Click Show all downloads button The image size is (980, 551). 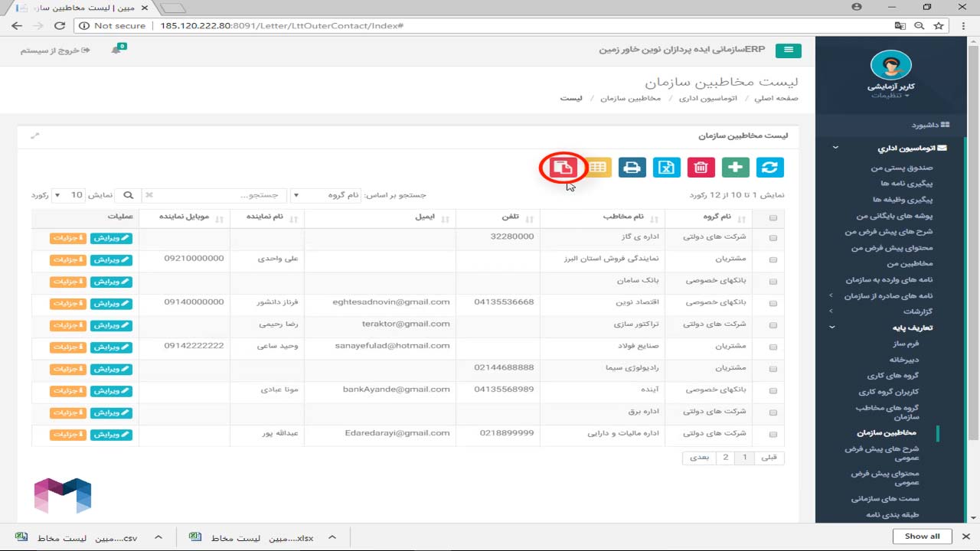pyautogui.click(x=922, y=536)
